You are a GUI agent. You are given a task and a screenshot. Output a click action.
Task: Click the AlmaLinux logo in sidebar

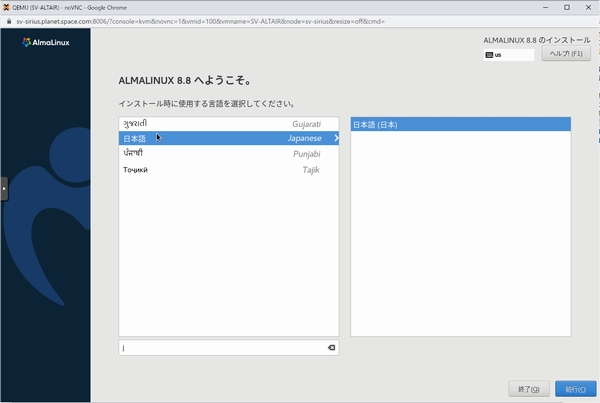click(46, 42)
